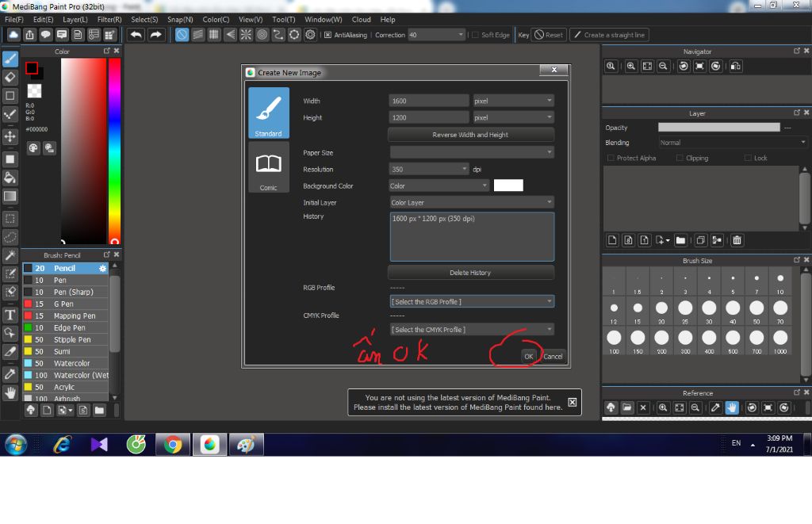Toggle the Soft Edge checkbox
Screen dimensions: 812x524
[476, 35]
